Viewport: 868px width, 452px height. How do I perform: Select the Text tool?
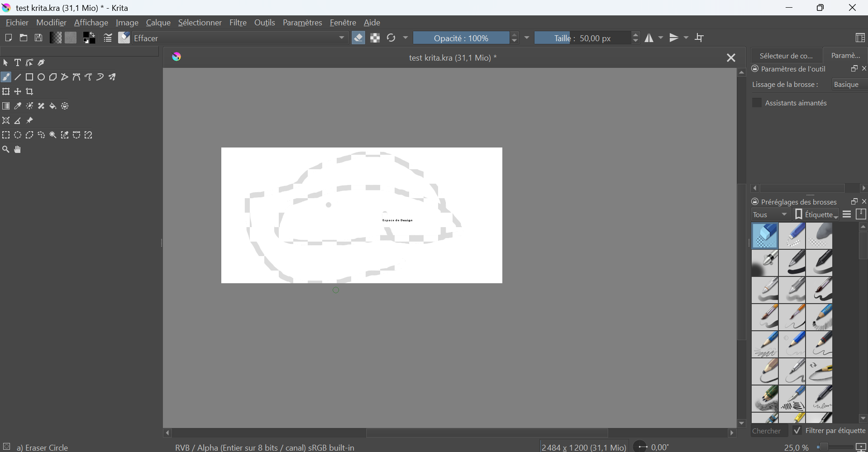click(x=18, y=63)
